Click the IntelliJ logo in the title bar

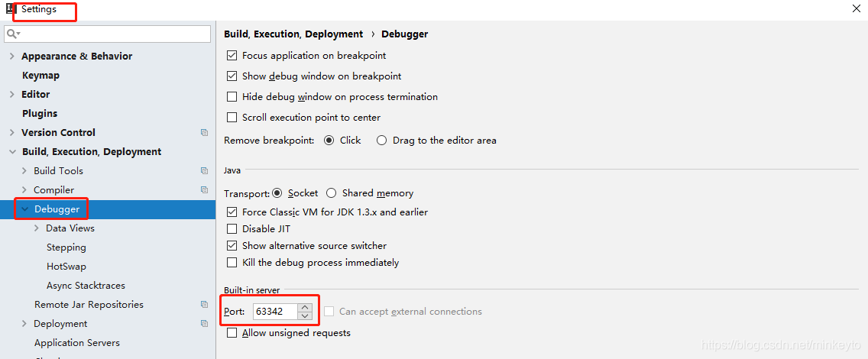click(x=8, y=9)
